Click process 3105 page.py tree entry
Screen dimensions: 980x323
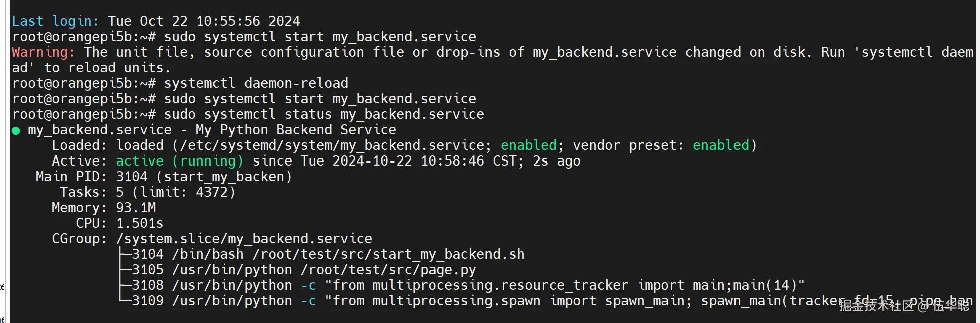coord(304,270)
